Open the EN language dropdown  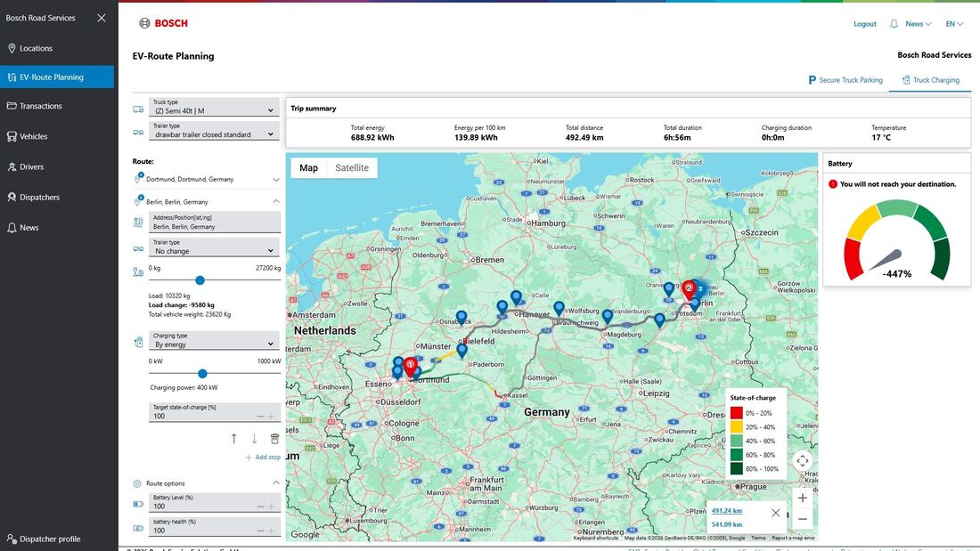coord(954,24)
